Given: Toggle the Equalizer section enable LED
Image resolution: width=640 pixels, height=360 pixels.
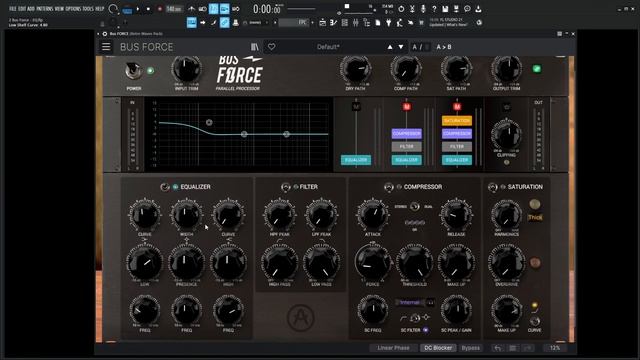Looking at the screenshot, I should (175, 187).
